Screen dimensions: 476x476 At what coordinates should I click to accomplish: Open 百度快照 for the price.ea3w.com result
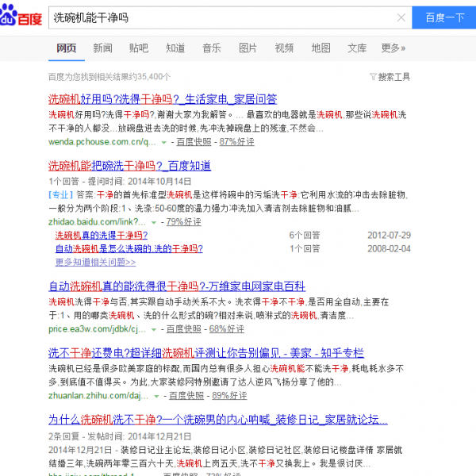click(184, 328)
